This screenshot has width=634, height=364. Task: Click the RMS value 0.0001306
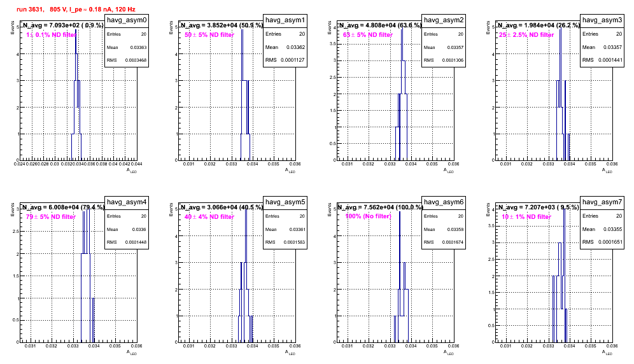453,60
